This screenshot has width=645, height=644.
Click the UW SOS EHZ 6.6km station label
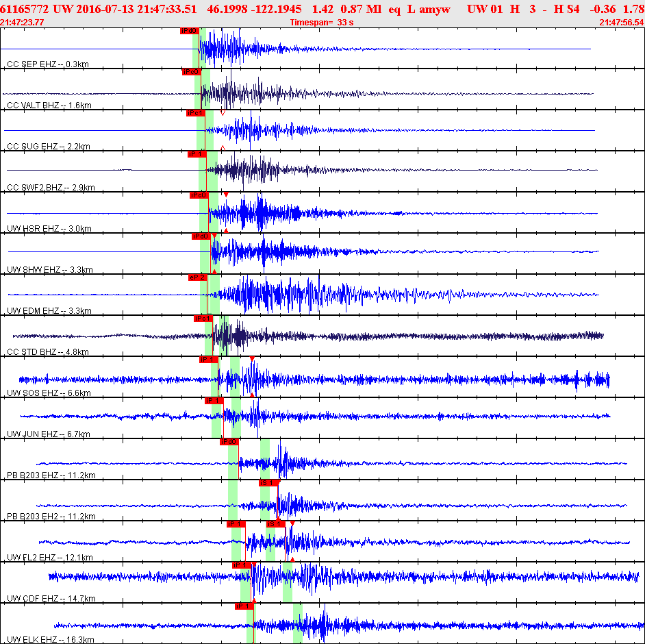tap(49, 393)
